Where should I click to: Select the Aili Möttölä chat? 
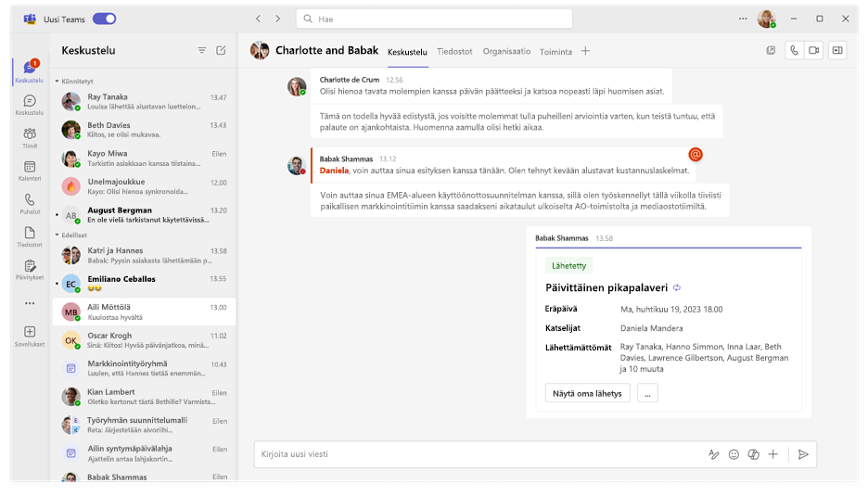point(144,312)
